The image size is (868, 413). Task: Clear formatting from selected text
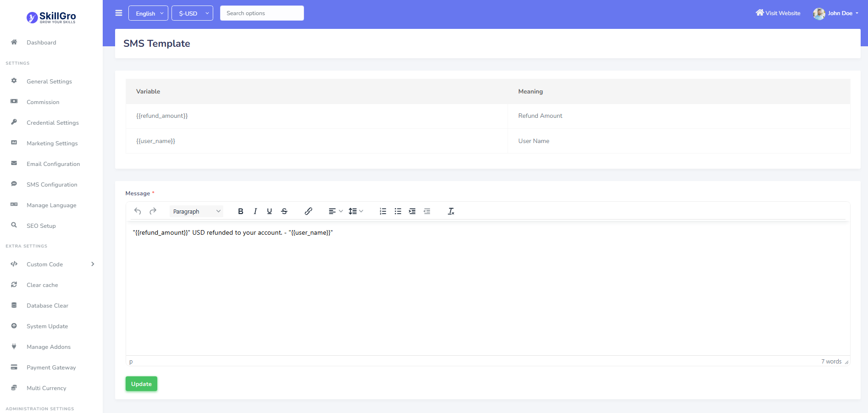(451, 211)
